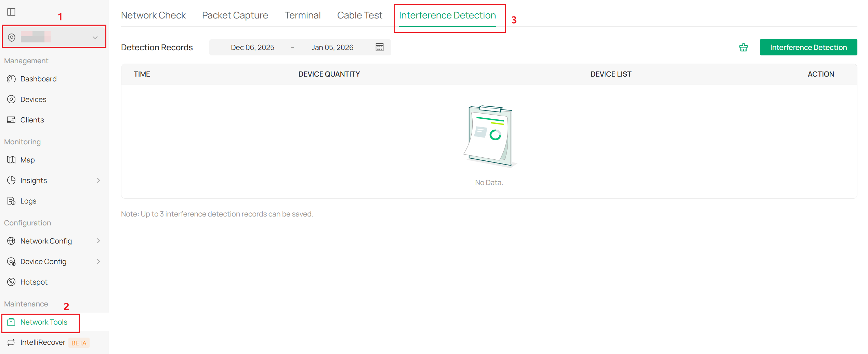The width and height of the screenshot is (868, 354).
Task: Open the Map under Monitoring
Action: [27, 160]
